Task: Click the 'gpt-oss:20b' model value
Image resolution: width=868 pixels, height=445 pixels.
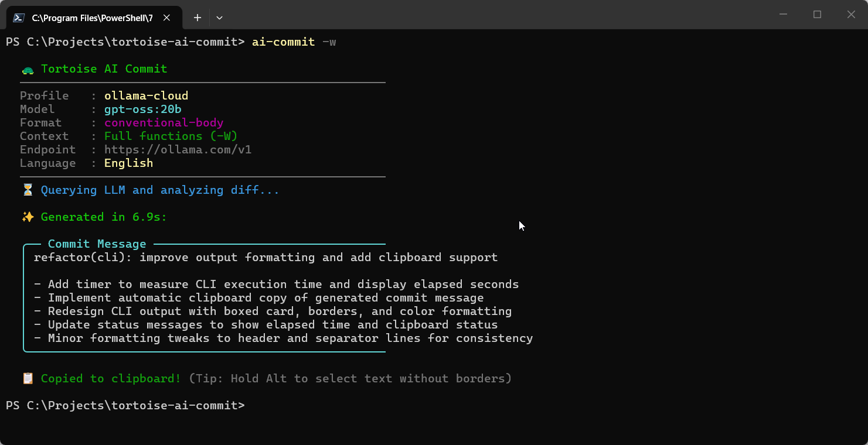Action: click(x=143, y=109)
